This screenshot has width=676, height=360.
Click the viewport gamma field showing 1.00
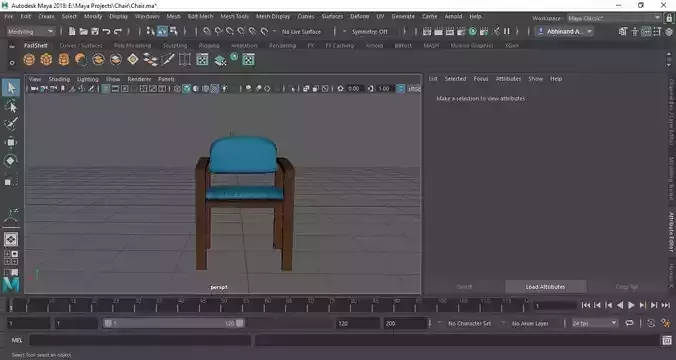click(385, 88)
